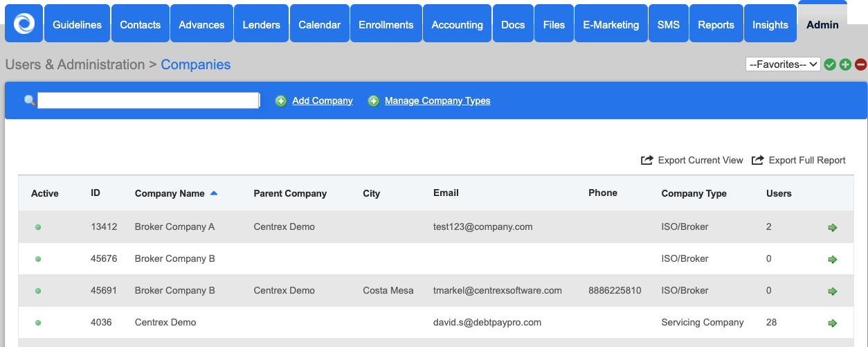
Task: Click the Centrex Demo company name in row 4036
Action: pos(165,322)
